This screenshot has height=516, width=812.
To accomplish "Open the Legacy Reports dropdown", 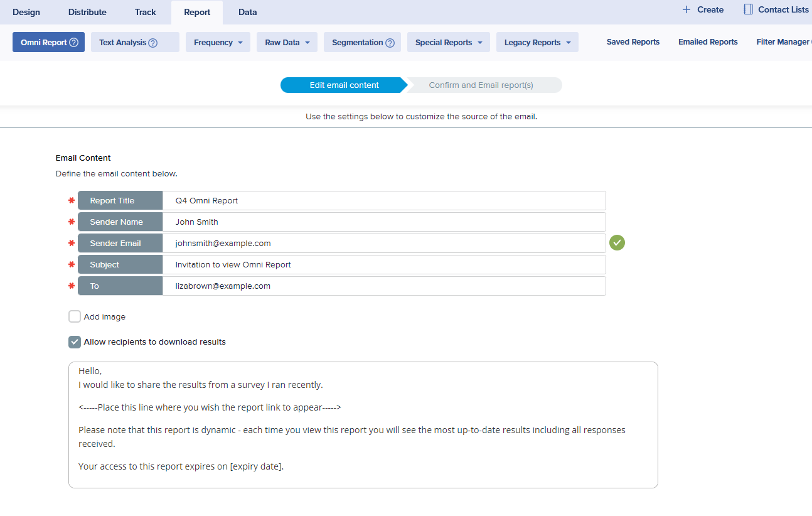I will tap(537, 43).
